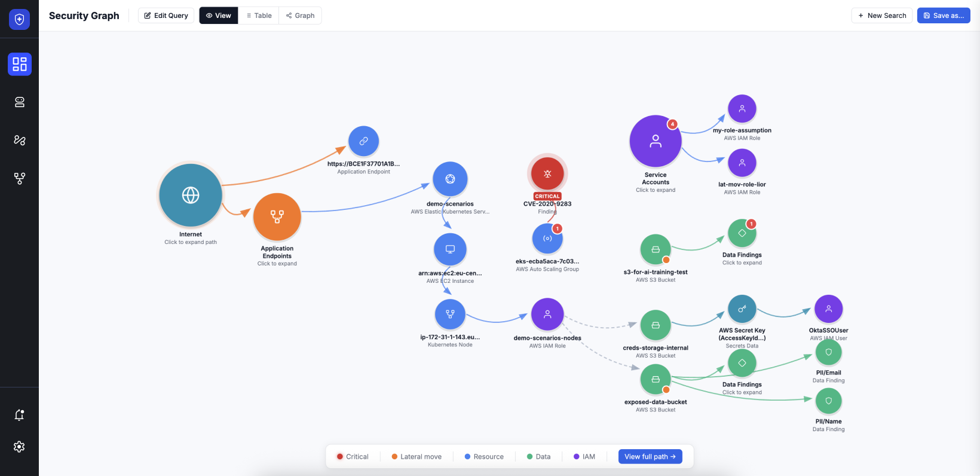980x476 pixels.
Task: Switch to the Graph tab
Action: coord(300,16)
